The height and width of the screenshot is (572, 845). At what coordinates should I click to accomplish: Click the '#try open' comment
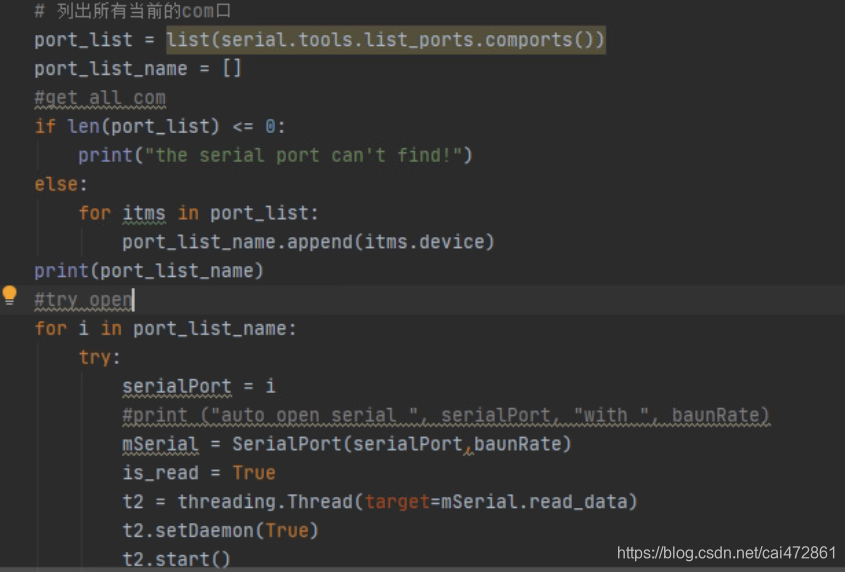point(84,300)
